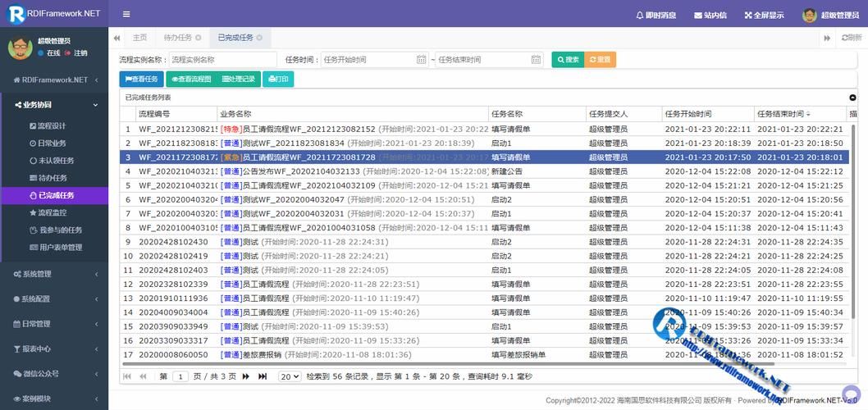Image resolution: width=868 pixels, height=410 pixels.
Task: Close the 待办任务 tab
Action: 199,38
